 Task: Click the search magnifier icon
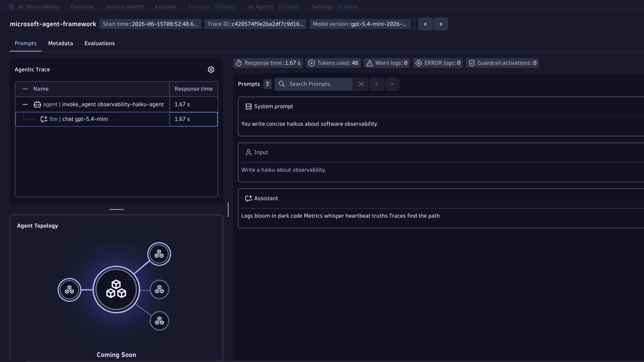[x=281, y=84]
